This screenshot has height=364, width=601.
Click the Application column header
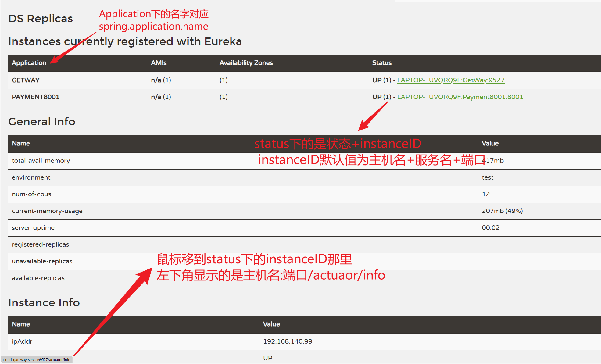pyautogui.click(x=29, y=63)
